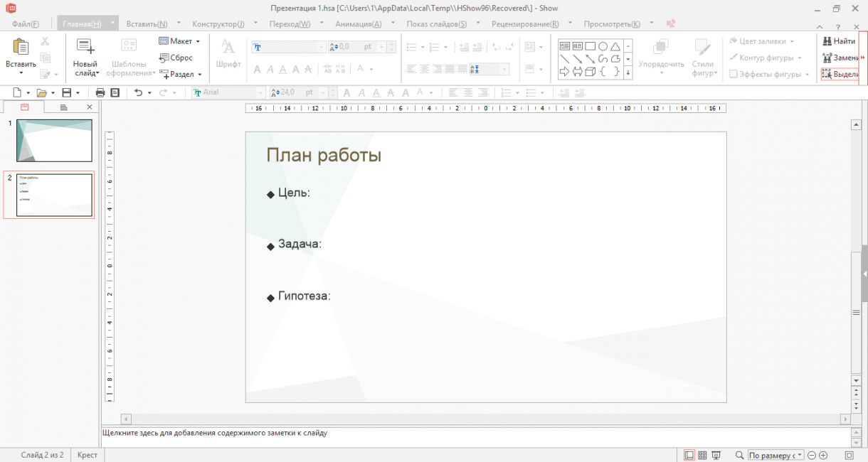This screenshot has height=462, width=868.
Task: Open the zoom level 'По размеру' combo box
Action: (x=776, y=455)
